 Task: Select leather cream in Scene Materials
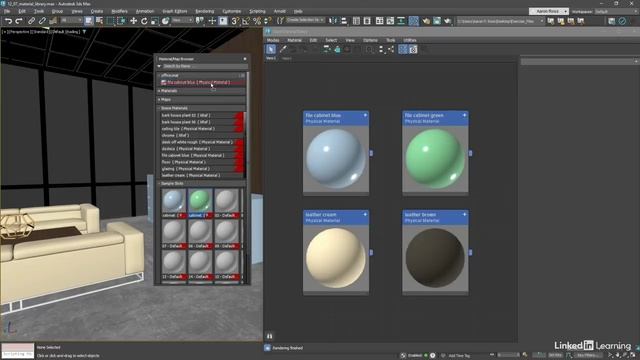click(202, 176)
